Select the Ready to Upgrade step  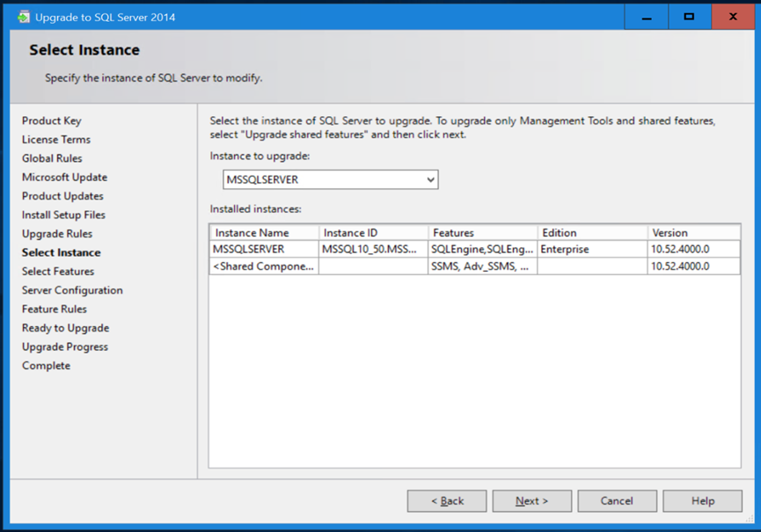pos(65,328)
